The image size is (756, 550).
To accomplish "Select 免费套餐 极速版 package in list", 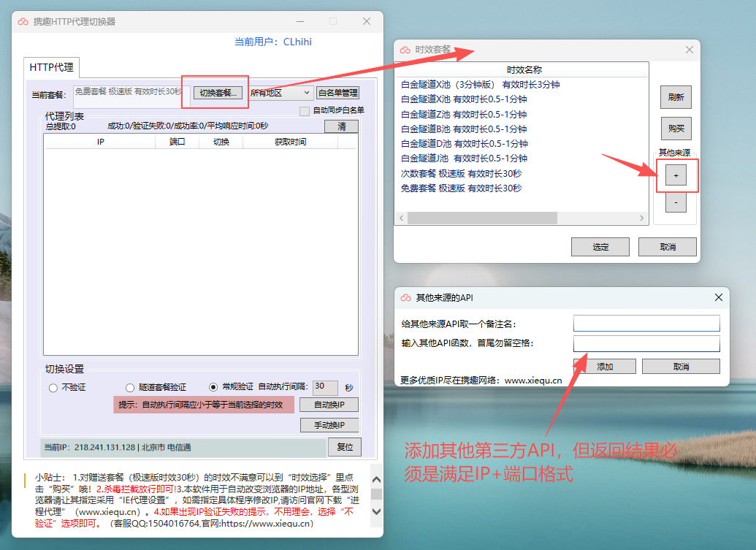I will [461, 188].
